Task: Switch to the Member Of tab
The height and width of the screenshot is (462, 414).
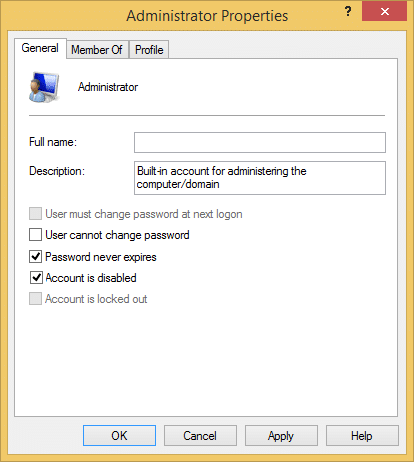Action: coord(97,50)
